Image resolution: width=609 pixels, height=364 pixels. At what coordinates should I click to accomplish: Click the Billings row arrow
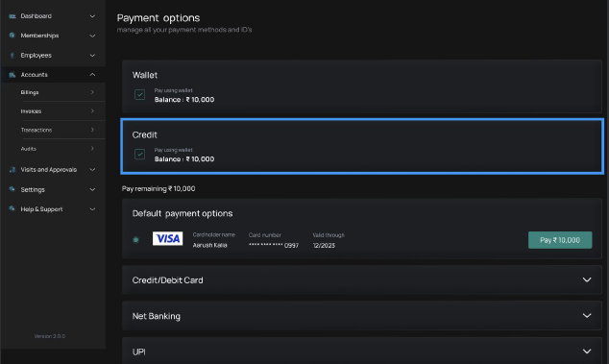tap(92, 92)
